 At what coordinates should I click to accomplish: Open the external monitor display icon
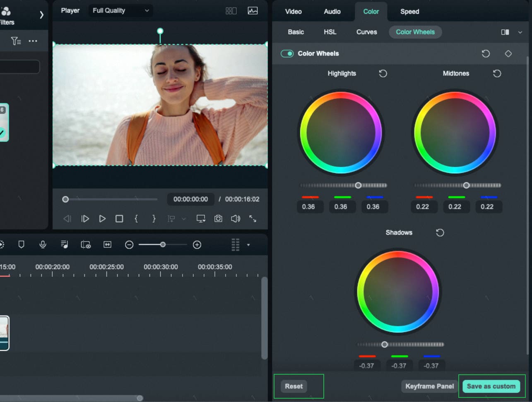201,219
